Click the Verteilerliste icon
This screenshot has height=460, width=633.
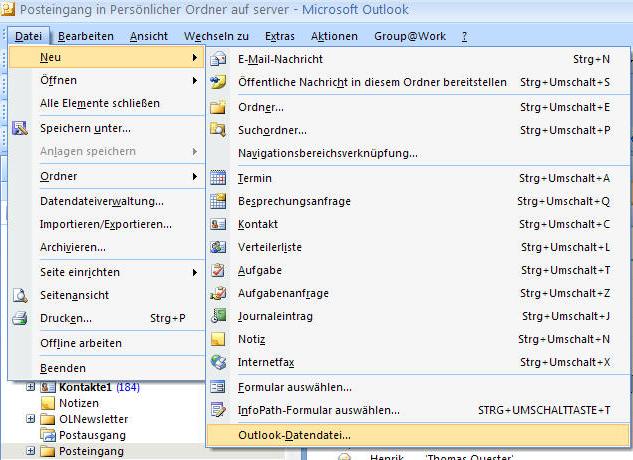pos(218,247)
